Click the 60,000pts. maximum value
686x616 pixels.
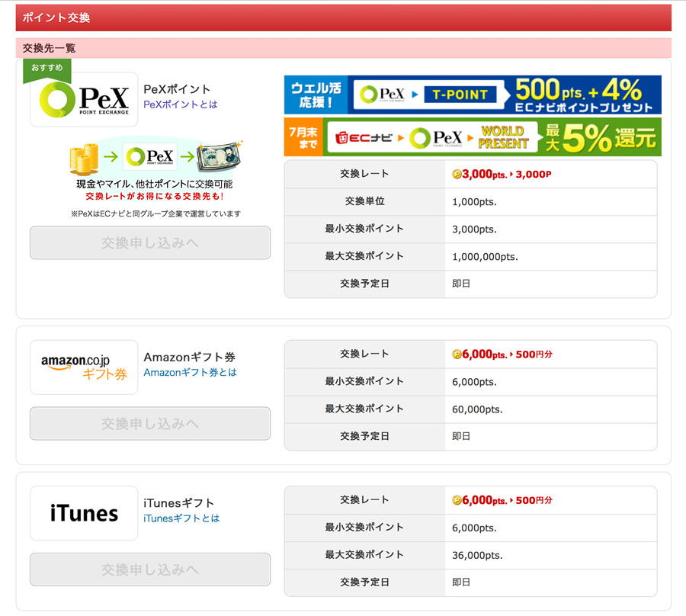477,409
